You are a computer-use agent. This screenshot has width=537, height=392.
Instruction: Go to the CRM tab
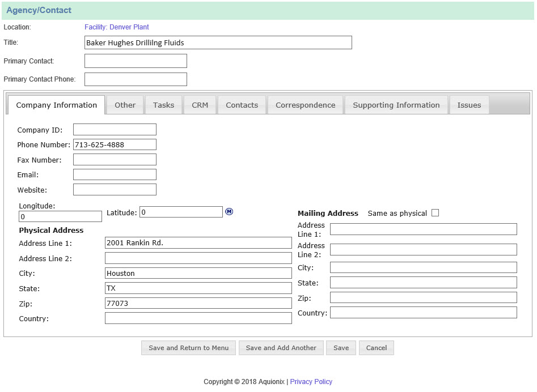click(200, 105)
